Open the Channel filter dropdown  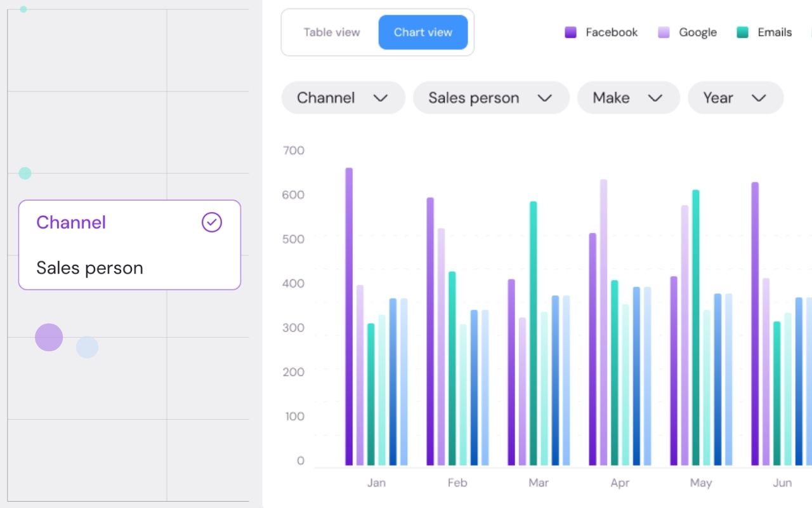point(343,98)
